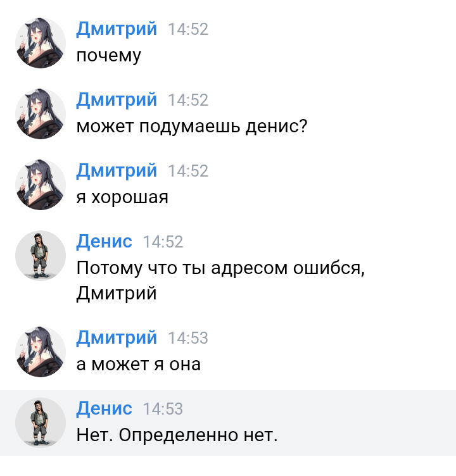Open Денис avatar beside 'Потому что ты' message
Screen dimensions: 456x476
pyautogui.click(x=41, y=256)
